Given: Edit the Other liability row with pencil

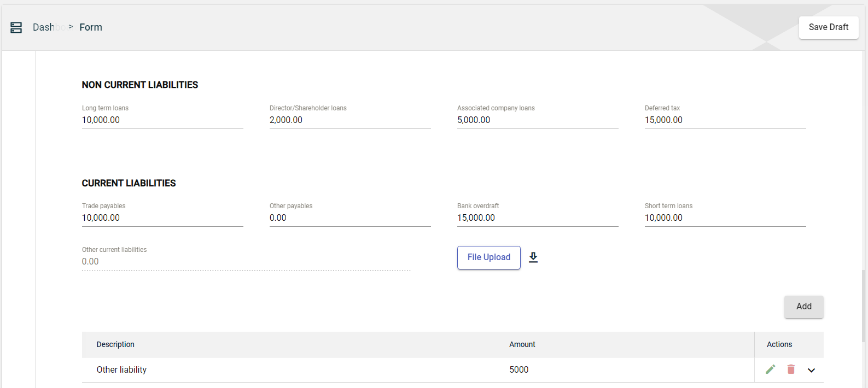Looking at the screenshot, I should (770, 369).
